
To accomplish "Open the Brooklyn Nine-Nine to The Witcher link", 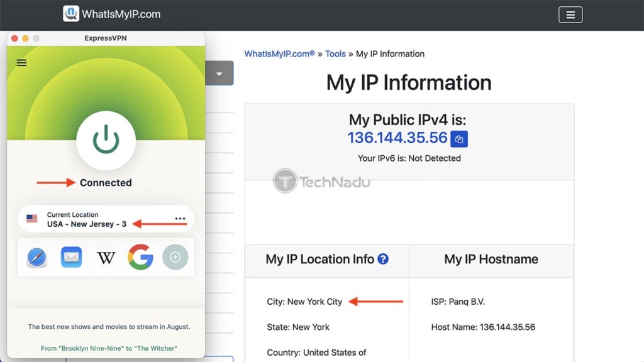I will click(109, 348).
